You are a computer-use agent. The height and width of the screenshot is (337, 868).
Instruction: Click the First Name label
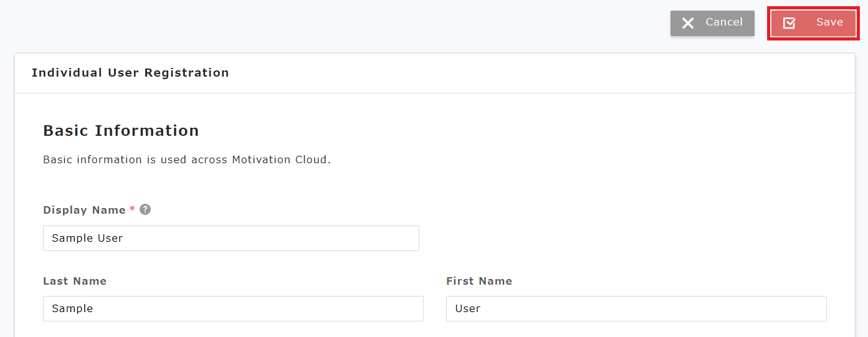tap(479, 281)
